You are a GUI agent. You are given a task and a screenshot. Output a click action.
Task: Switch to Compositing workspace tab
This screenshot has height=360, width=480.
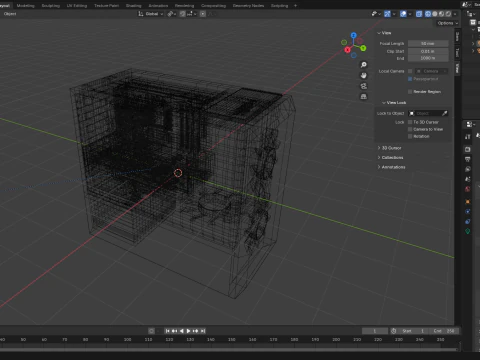click(x=214, y=5)
